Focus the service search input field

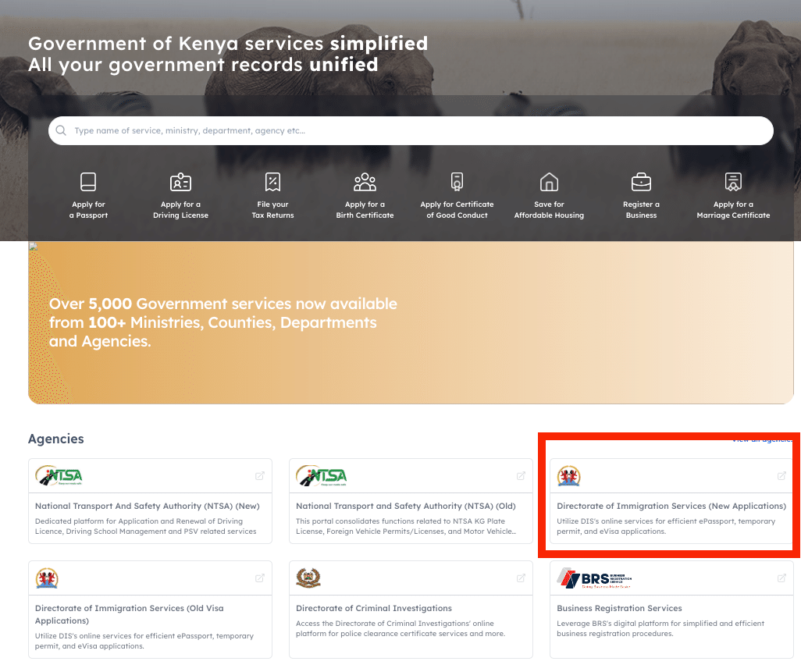pos(411,130)
